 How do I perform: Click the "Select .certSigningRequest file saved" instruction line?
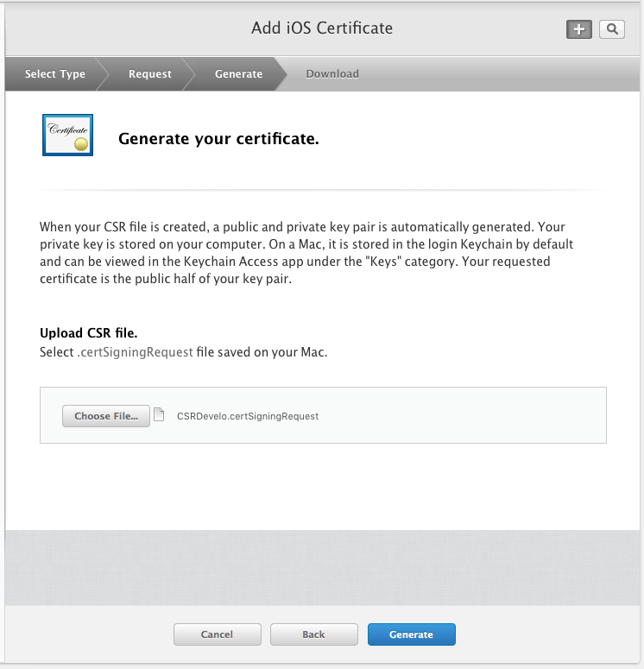point(184,352)
